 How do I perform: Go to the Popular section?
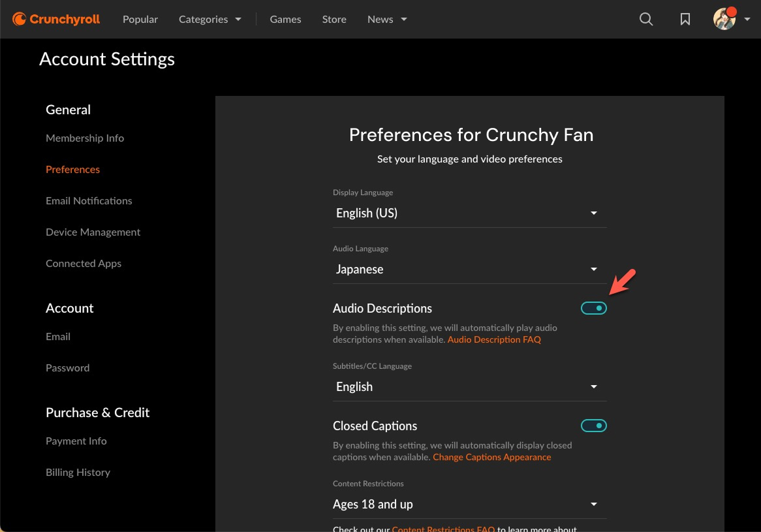(140, 19)
